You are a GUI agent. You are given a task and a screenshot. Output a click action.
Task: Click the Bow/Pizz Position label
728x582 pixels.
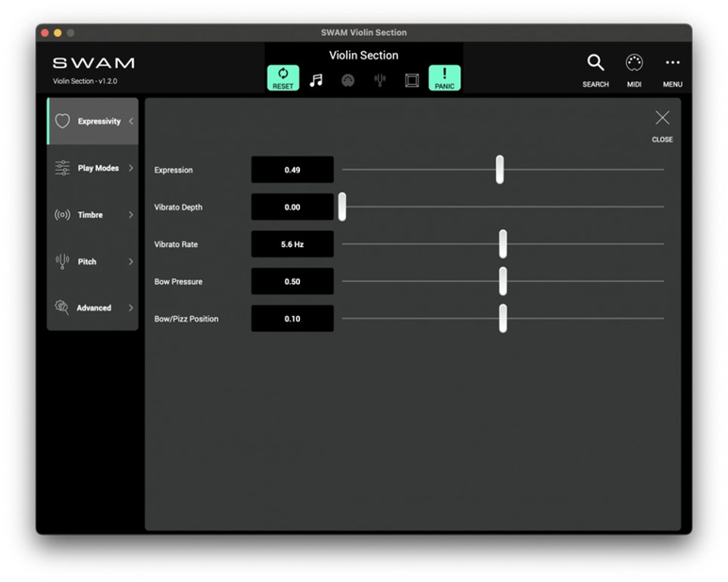[x=186, y=319]
